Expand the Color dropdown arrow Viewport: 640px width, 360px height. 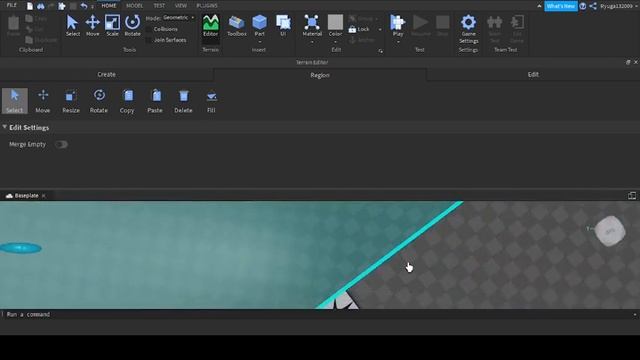point(336,42)
